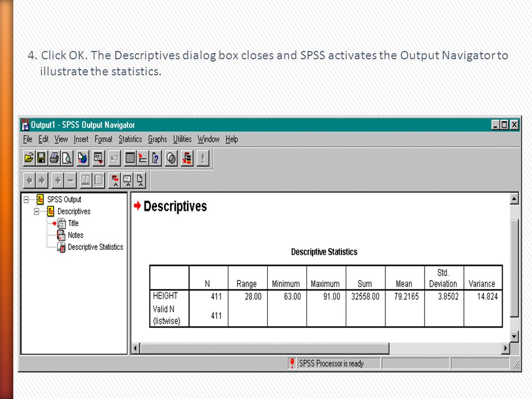Click the Insert Heading red icon
The width and height of the screenshot is (532, 399).
(115, 180)
